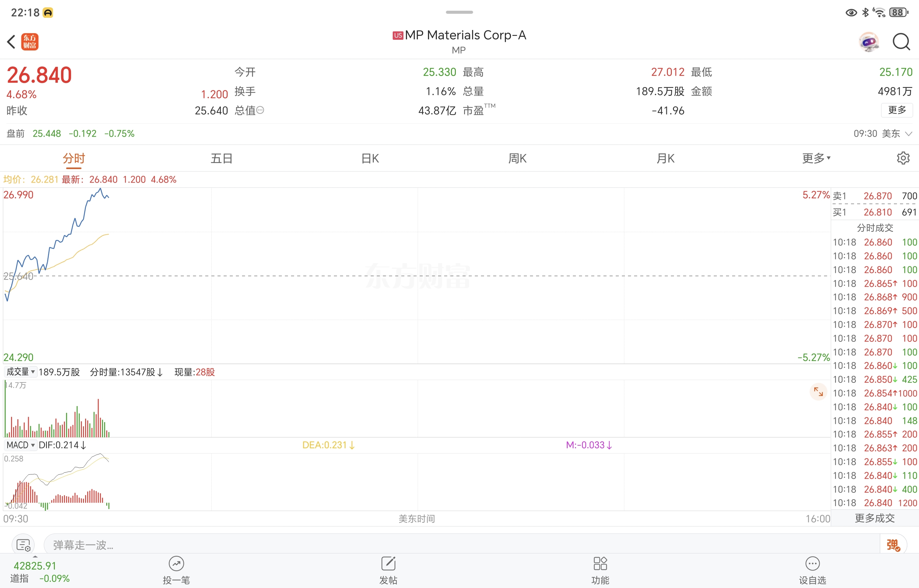Image resolution: width=919 pixels, height=588 pixels.
Task: Tap the Wi-Fi status icon
Action: tap(879, 13)
